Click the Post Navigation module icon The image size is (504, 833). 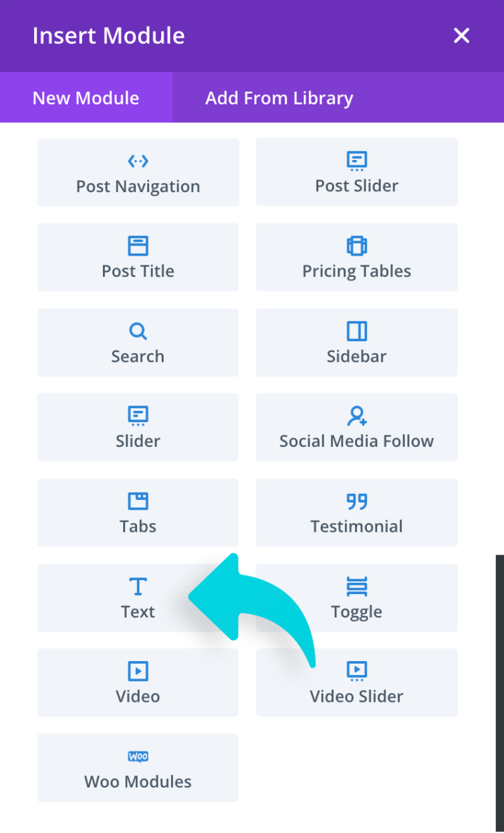point(138,161)
